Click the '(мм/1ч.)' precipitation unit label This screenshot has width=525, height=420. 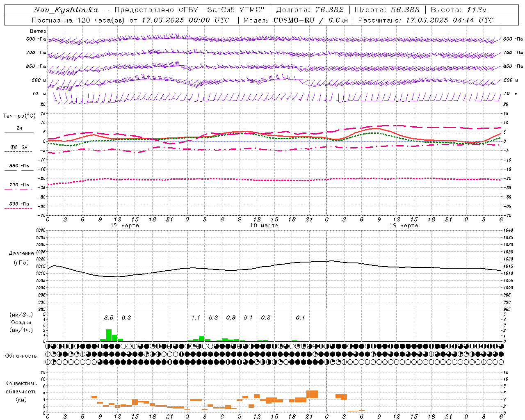click(x=21, y=330)
